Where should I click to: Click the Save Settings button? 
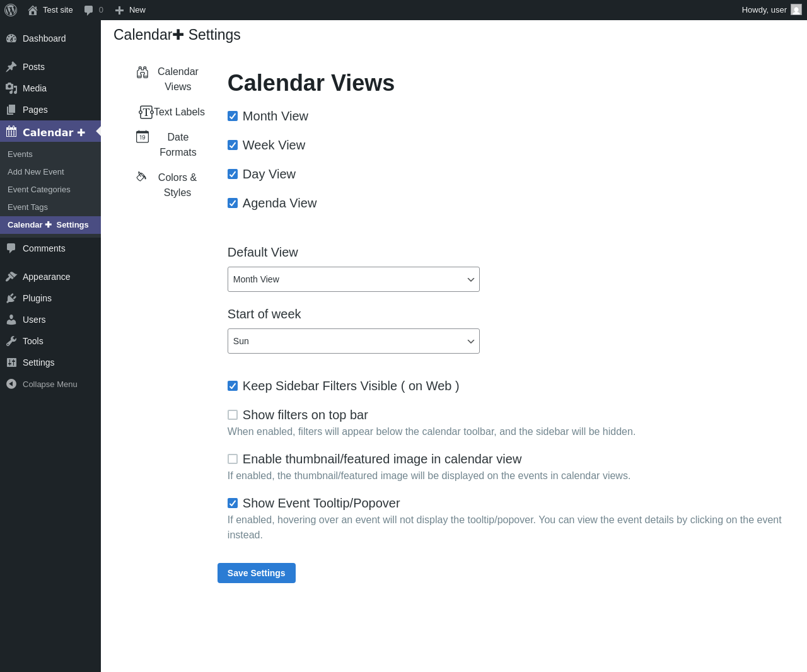[257, 573]
